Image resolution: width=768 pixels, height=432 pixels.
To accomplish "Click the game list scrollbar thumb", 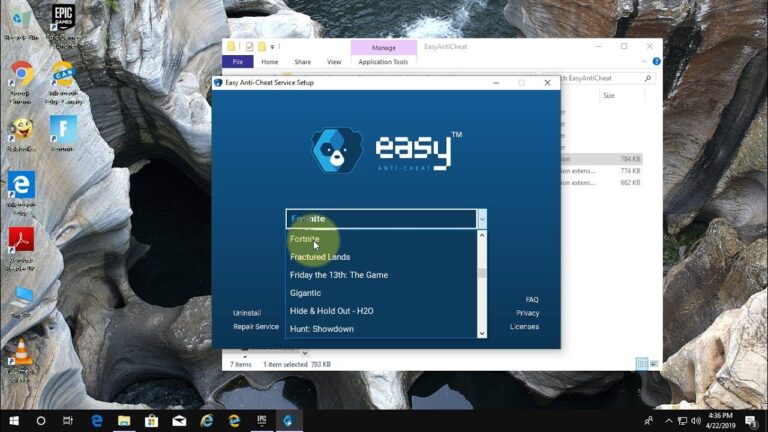I will point(482,273).
